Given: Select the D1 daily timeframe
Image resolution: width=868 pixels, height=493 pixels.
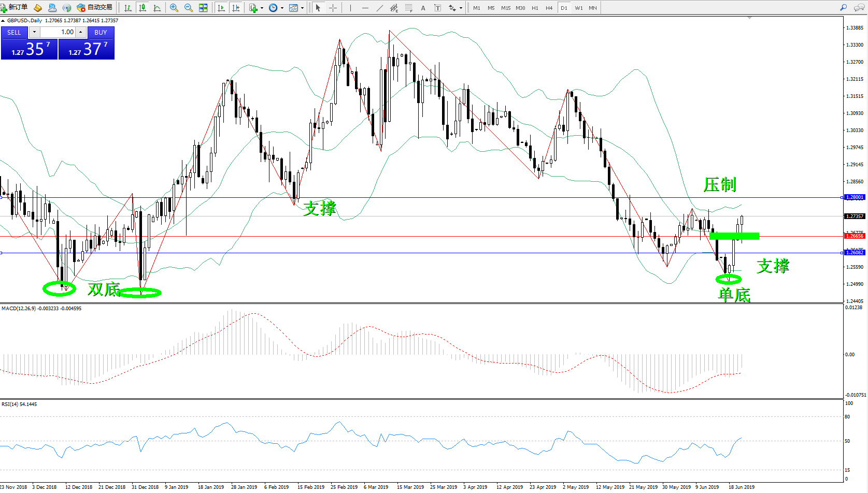Looking at the screenshot, I should click(x=564, y=8).
